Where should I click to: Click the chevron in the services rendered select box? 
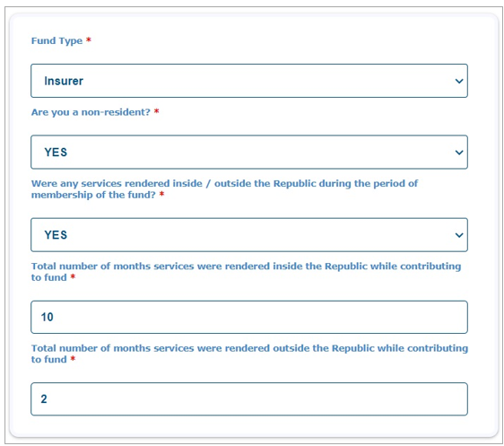point(459,235)
